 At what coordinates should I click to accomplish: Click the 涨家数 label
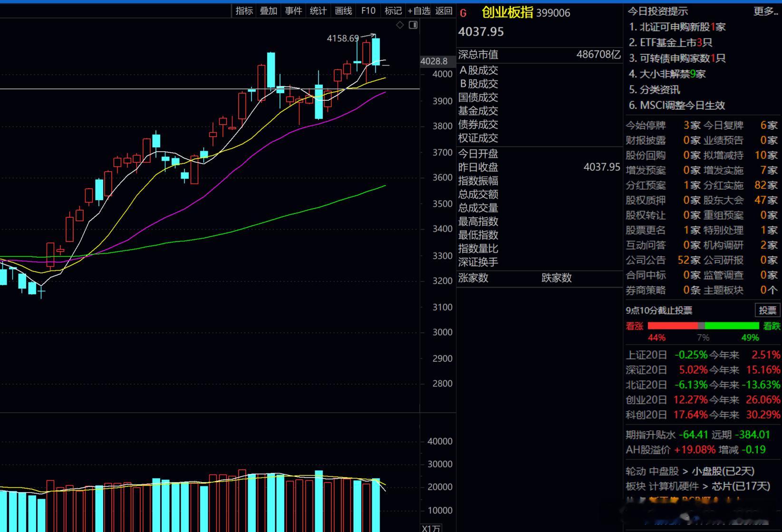click(x=473, y=278)
